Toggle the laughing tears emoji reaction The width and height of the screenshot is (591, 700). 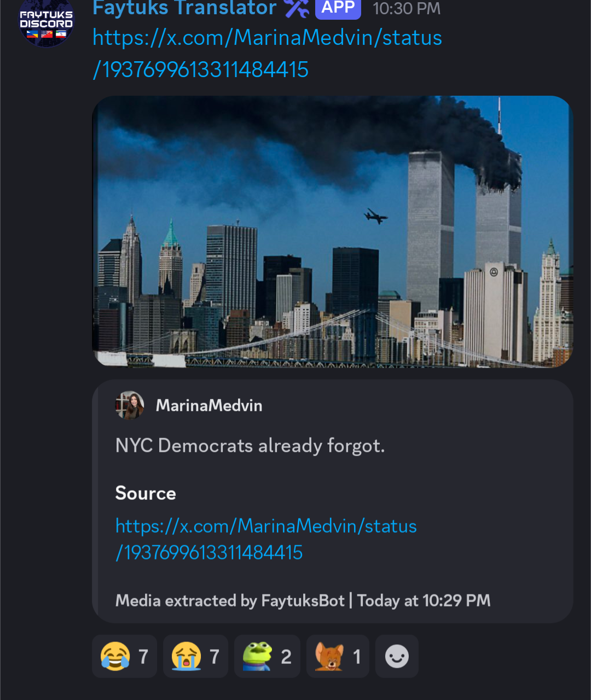pos(124,656)
